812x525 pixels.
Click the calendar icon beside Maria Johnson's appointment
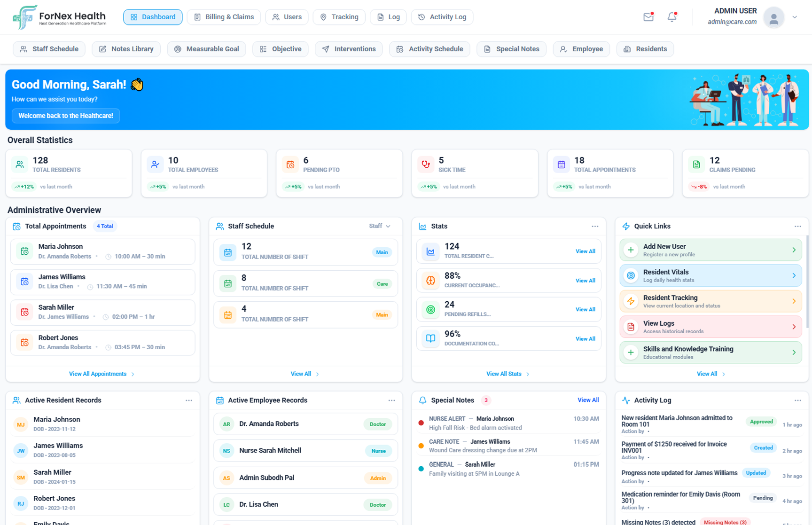tap(24, 251)
